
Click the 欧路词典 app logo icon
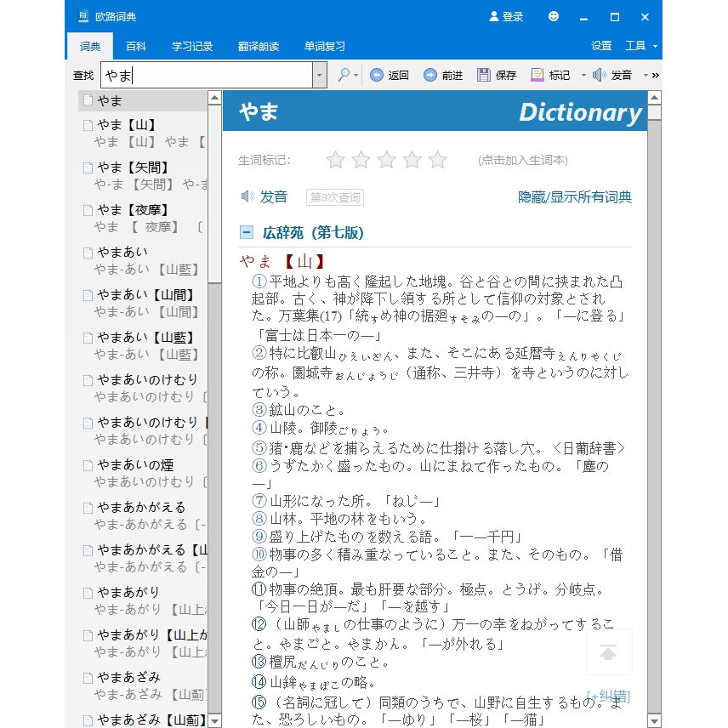click(x=83, y=16)
